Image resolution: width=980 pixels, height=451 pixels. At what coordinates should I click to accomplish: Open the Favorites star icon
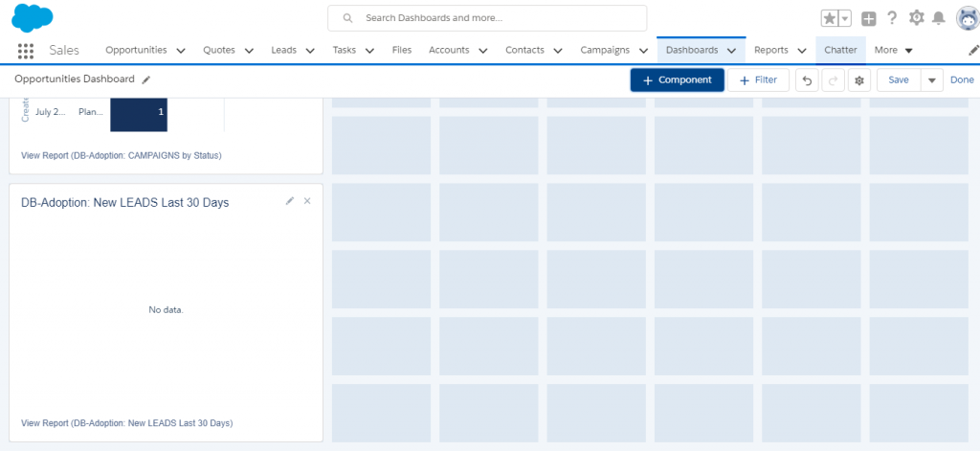pos(830,19)
